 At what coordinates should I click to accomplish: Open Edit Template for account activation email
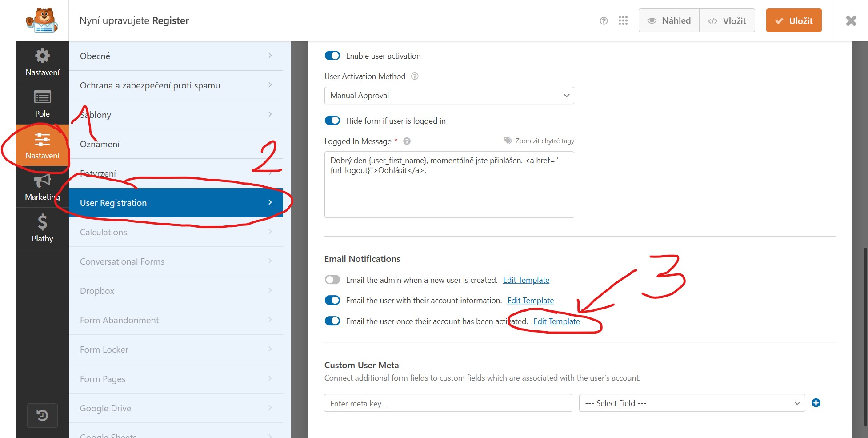(556, 321)
